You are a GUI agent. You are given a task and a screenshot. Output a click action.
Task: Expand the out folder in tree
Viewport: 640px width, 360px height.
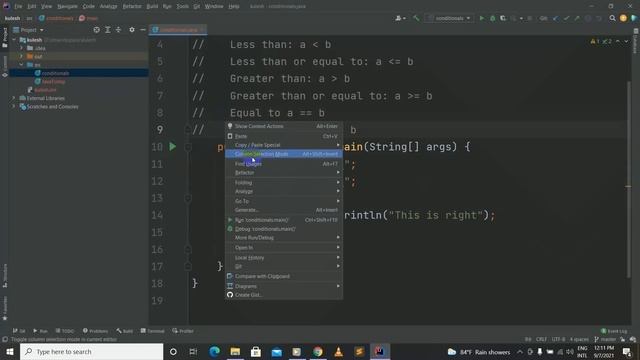pos(22,56)
